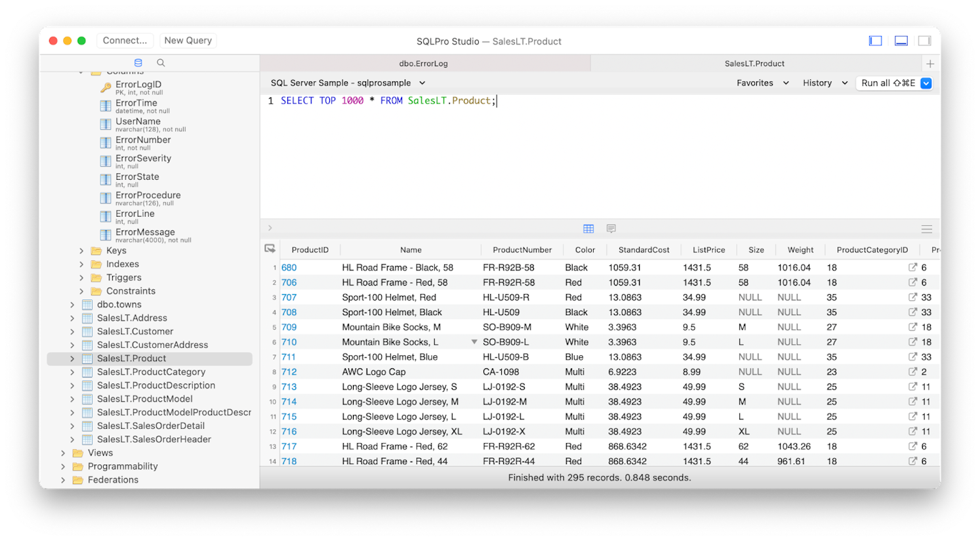Expand the SalesLT.Customer table node
Image resolution: width=980 pixels, height=541 pixels.
point(72,332)
